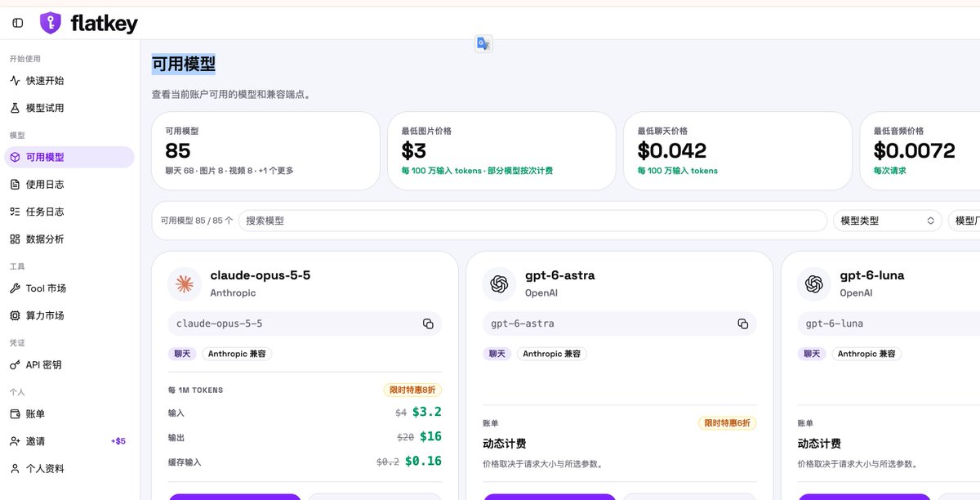The width and height of the screenshot is (980, 500).
Task: Click the claude-opus-5-5 card title
Action: [261, 275]
